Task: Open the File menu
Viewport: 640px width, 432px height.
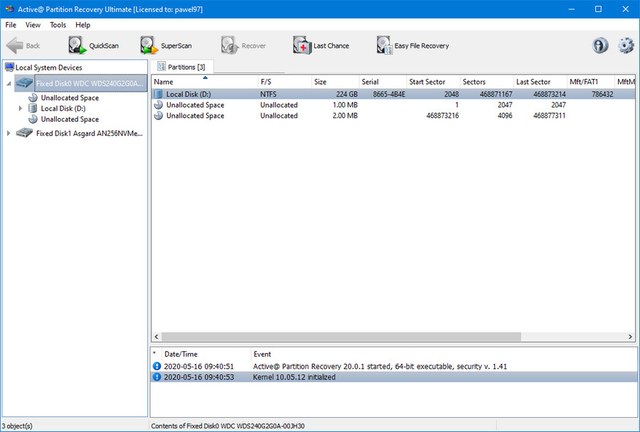Action: (11, 24)
